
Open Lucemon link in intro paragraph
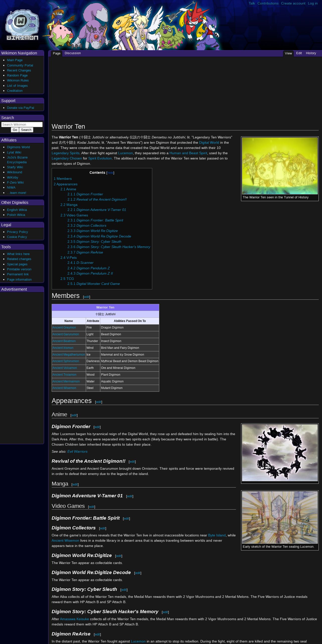[x=125, y=153]
